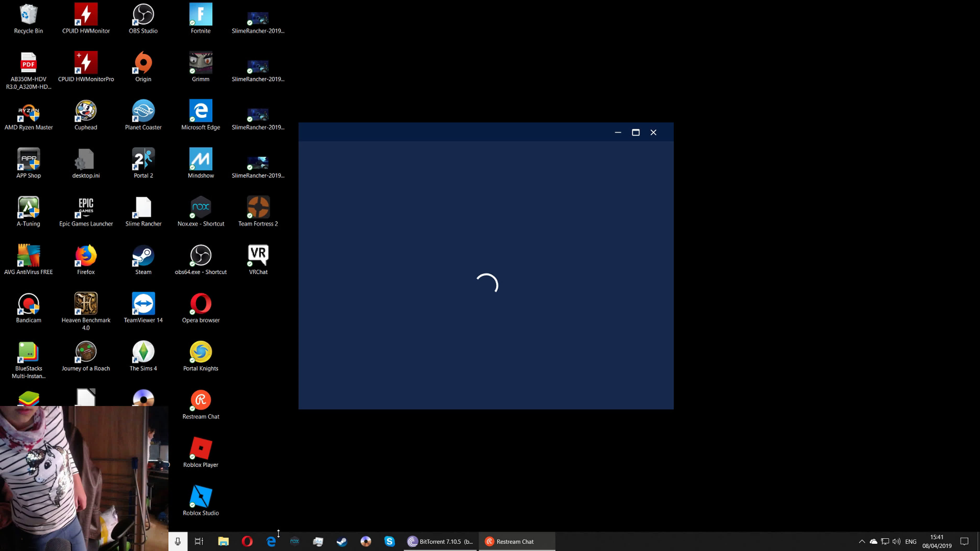Open the Action Center notifications icon
980x551 pixels.
coord(964,541)
